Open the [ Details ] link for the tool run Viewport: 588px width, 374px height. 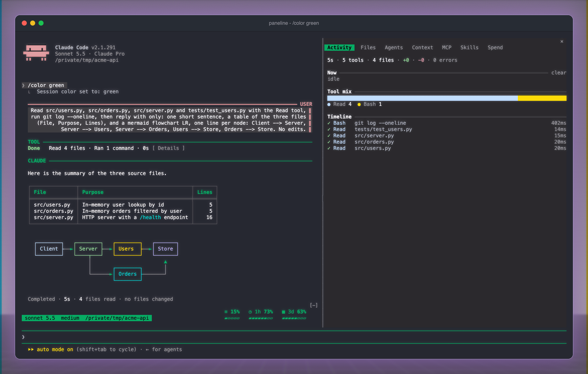click(168, 148)
